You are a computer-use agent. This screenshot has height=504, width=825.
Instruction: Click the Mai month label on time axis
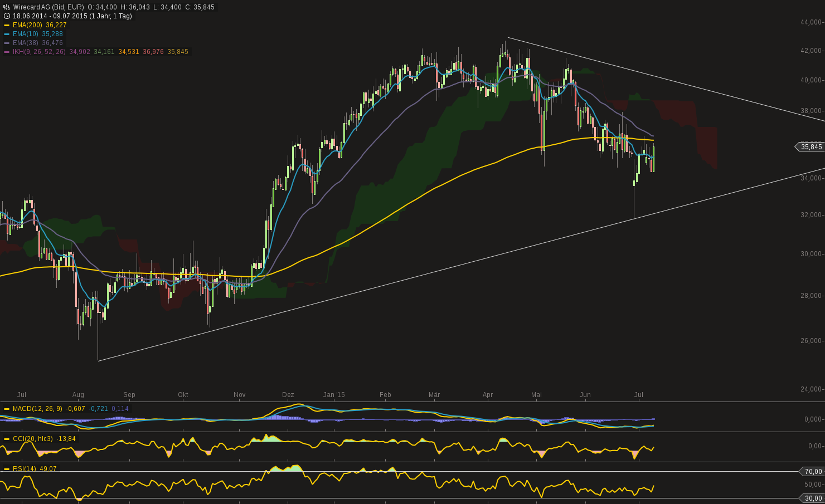tap(536, 395)
